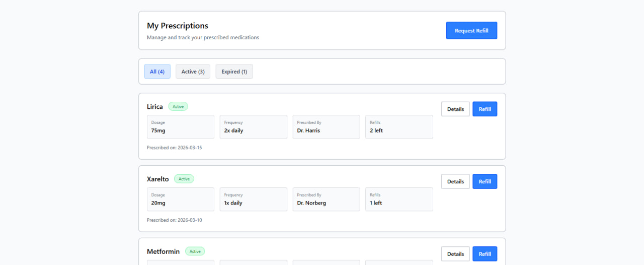Screen dimensions: 644x265
Task: Click prescriber Dr. Norberg
Action: tap(311, 203)
